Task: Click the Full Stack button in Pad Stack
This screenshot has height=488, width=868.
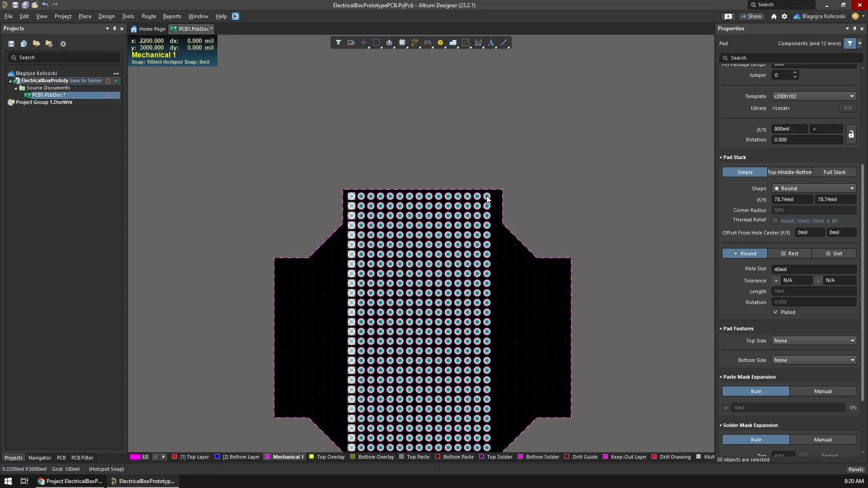Action: [834, 172]
